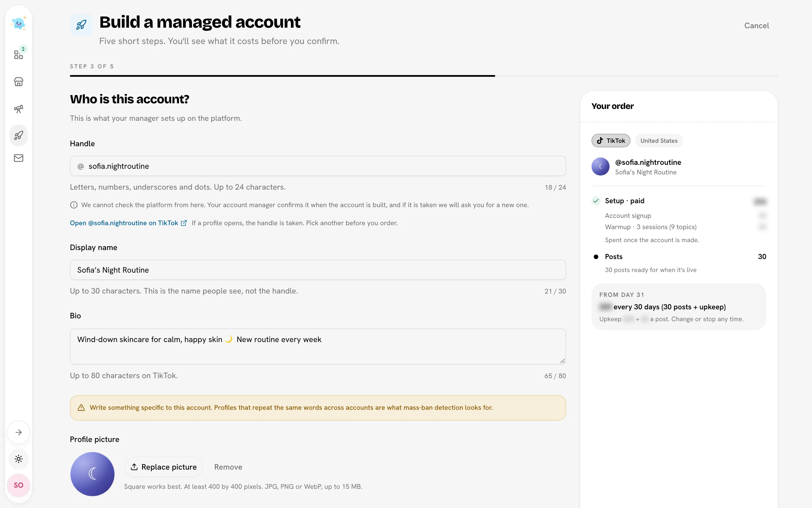
Task: Click the TikTok platform chip
Action: (611, 141)
